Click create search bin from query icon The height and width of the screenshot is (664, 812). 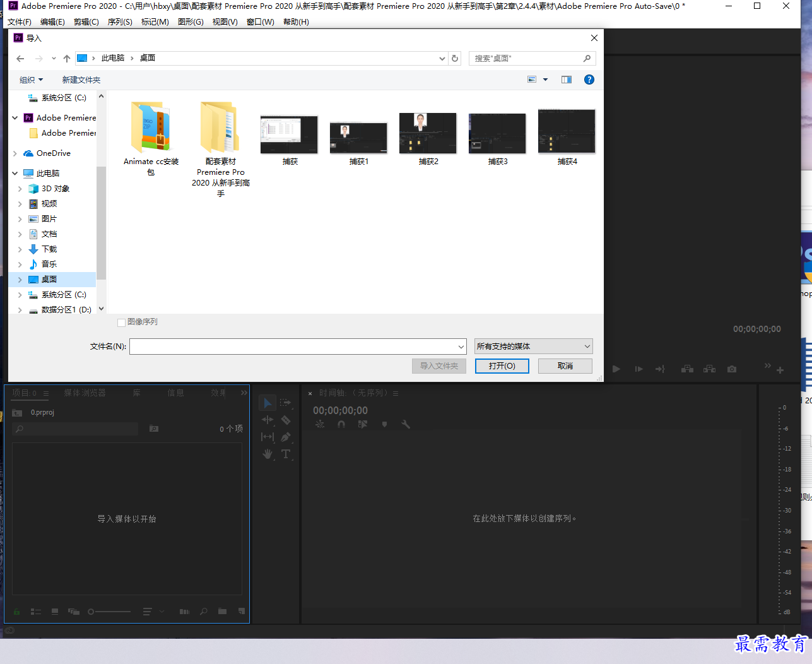pos(154,429)
